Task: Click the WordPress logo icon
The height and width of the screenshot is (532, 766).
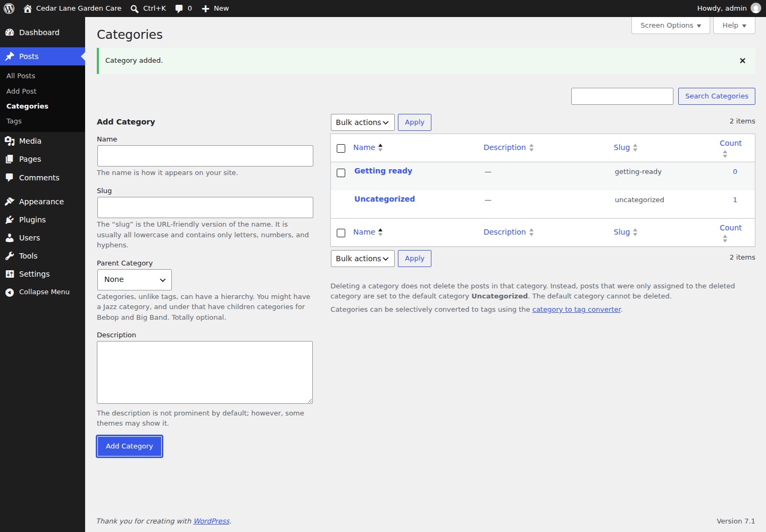Action: click(x=9, y=9)
